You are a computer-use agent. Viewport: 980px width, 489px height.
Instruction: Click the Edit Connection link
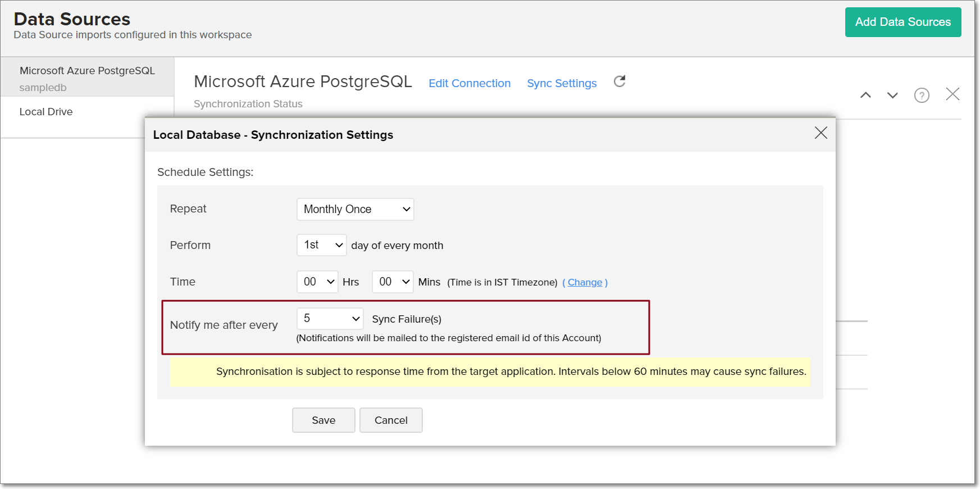[x=470, y=83]
